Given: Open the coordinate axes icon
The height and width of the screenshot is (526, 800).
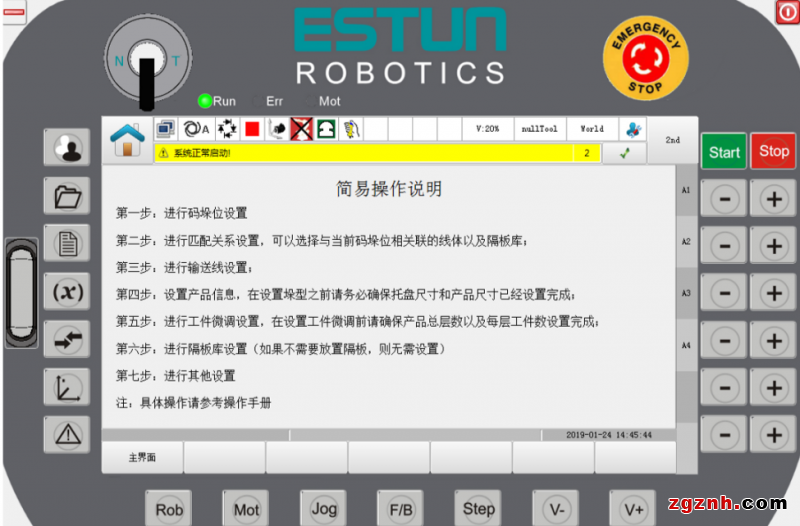Looking at the screenshot, I should click(67, 387).
